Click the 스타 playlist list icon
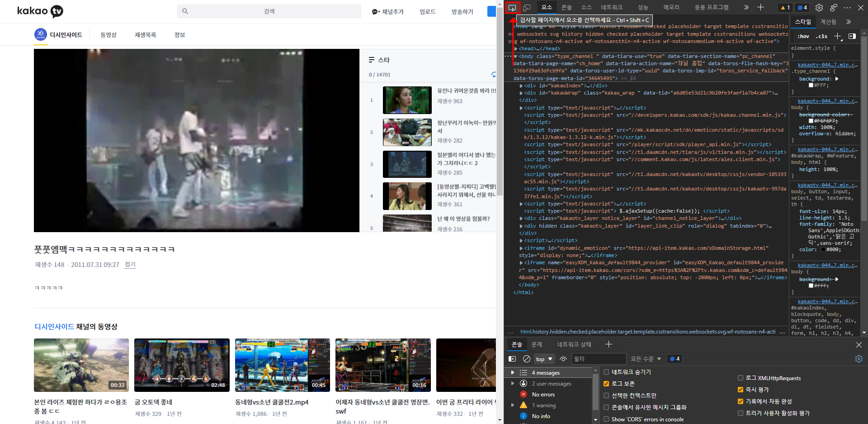Viewport: 868px width, 424px height. point(372,60)
